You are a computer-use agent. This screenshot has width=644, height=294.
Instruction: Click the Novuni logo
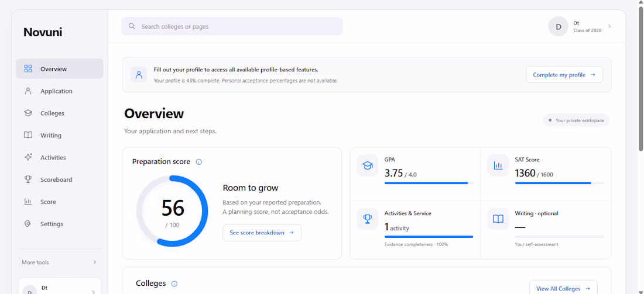coord(43,32)
